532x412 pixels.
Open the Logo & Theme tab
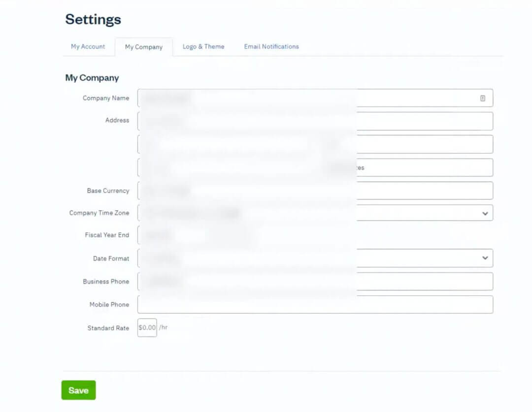pyautogui.click(x=203, y=46)
